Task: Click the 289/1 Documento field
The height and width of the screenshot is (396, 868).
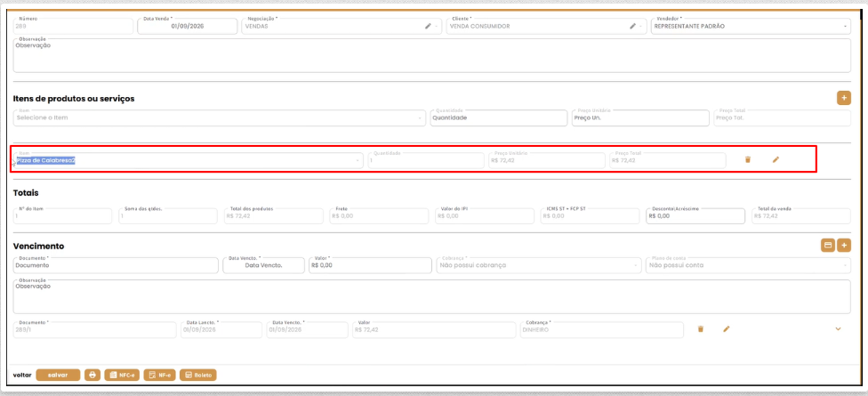Action: tap(94, 329)
